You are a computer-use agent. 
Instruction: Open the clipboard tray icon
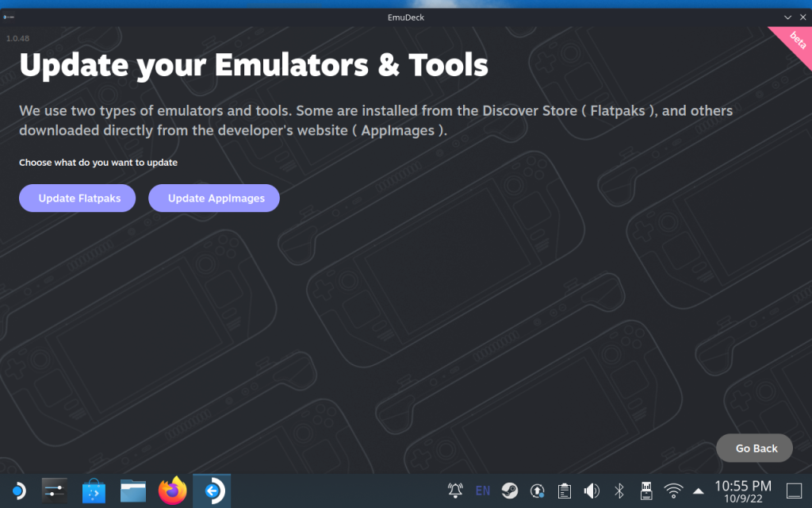pos(565,491)
